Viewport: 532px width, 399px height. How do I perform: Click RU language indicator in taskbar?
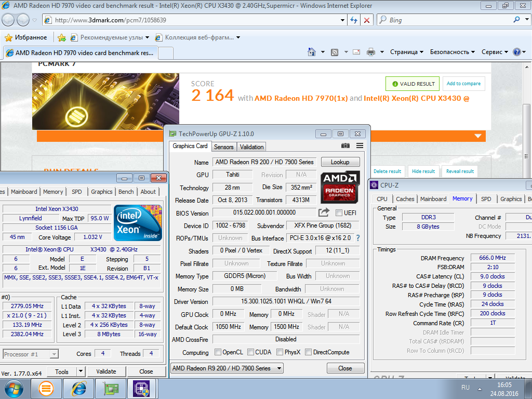coord(465,388)
